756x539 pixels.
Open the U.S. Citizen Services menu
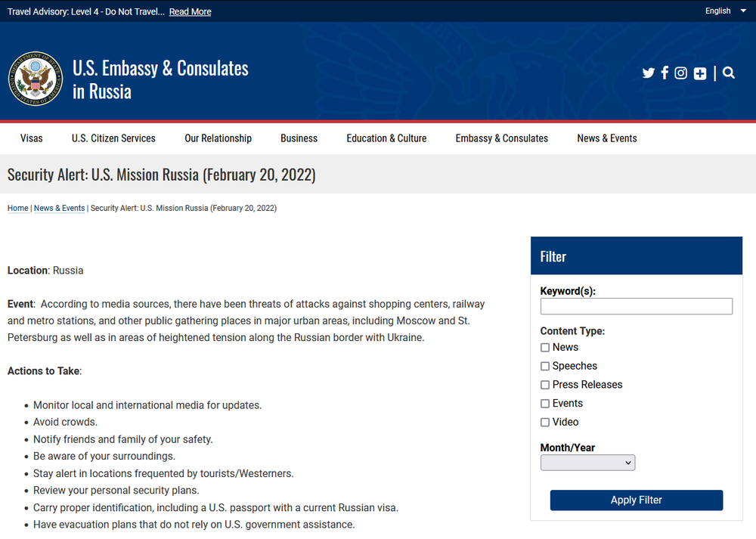[x=113, y=138]
